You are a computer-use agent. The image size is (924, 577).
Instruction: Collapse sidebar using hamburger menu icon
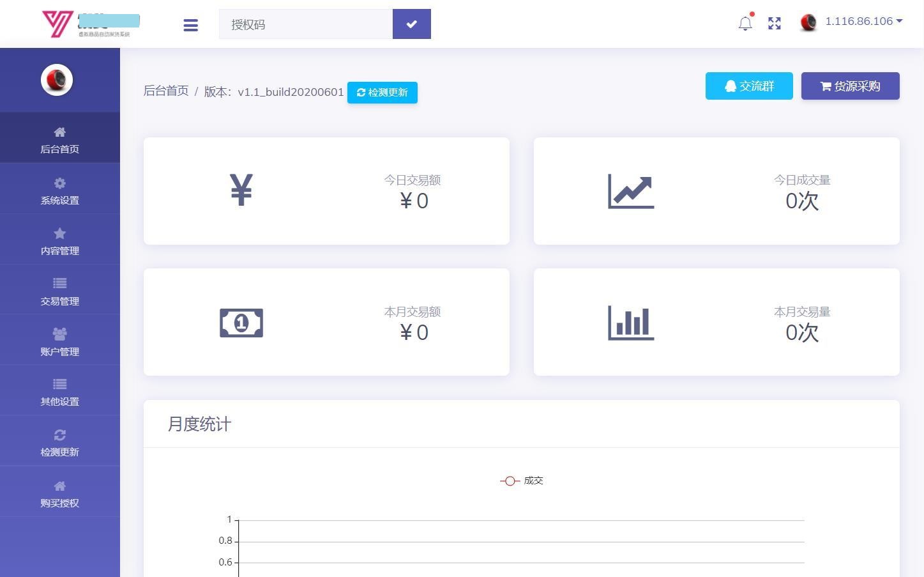pos(190,25)
